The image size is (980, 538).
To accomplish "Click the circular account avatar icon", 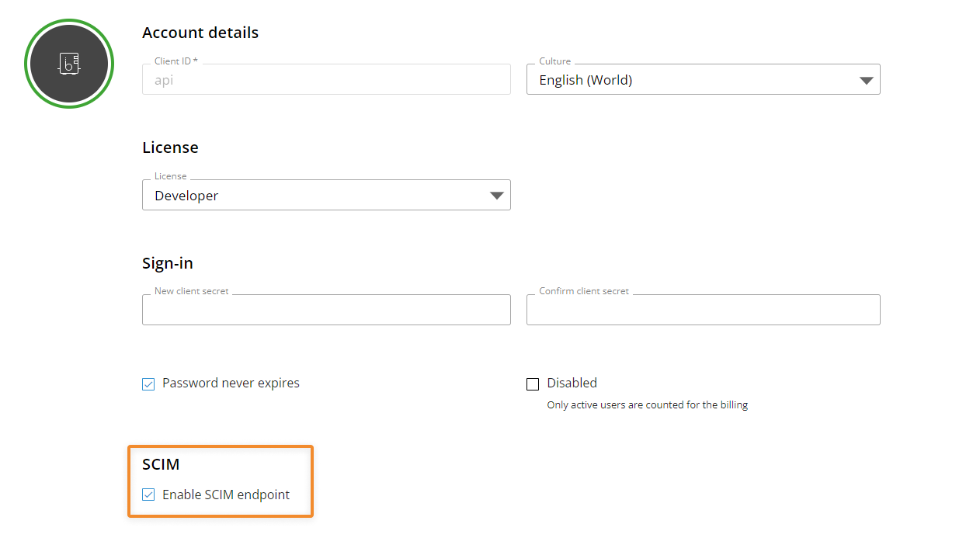I will coord(68,63).
